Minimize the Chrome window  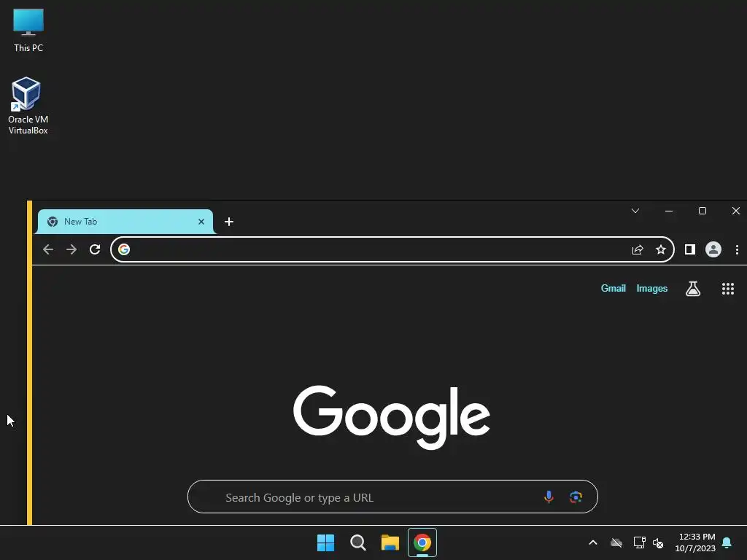point(669,211)
